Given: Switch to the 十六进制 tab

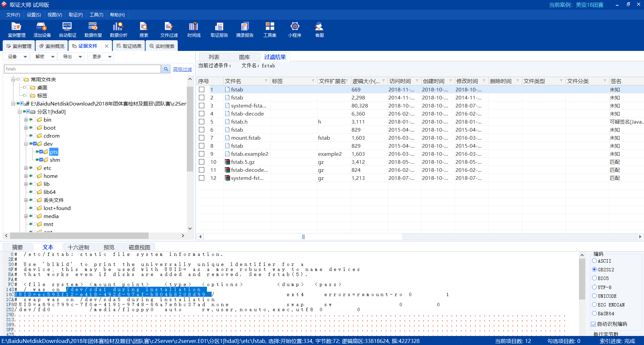Looking at the screenshot, I should point(78,247).
